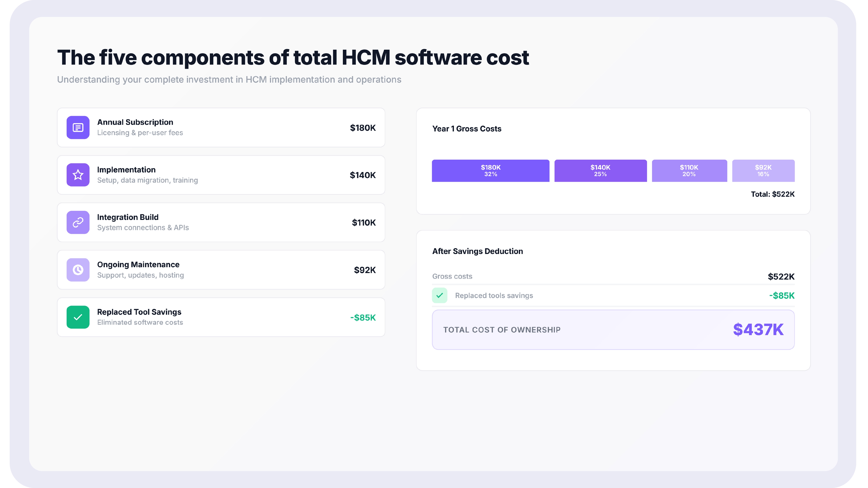Click the 'Replaced tools savings' label
Viewport: 868px width, 488px height.
click(x=494, y=296)
